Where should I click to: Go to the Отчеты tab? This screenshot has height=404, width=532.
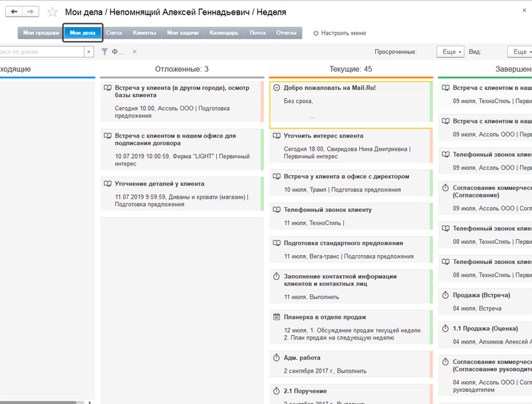click(x=287, y=33)
